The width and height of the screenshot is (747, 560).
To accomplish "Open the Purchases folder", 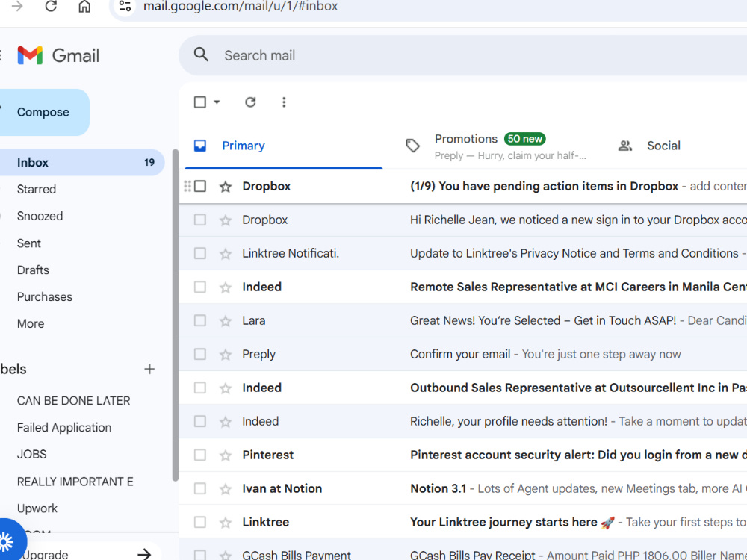I will [x=44, y=296].
